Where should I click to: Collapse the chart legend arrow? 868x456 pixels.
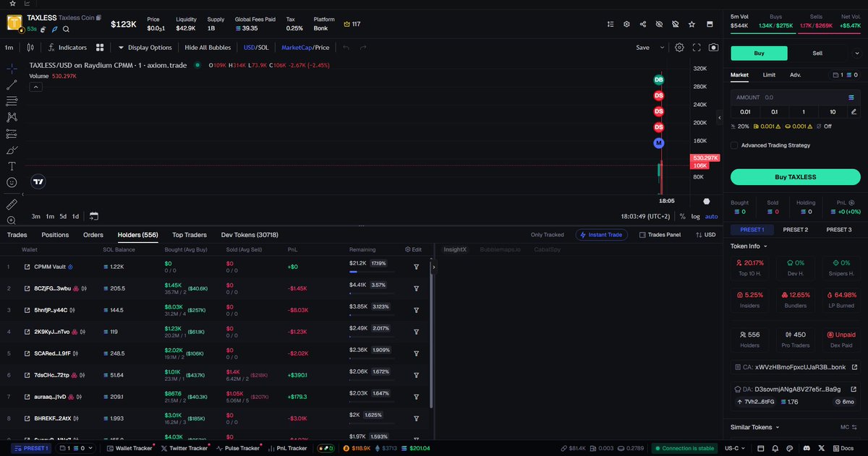(x=35, y=87)
